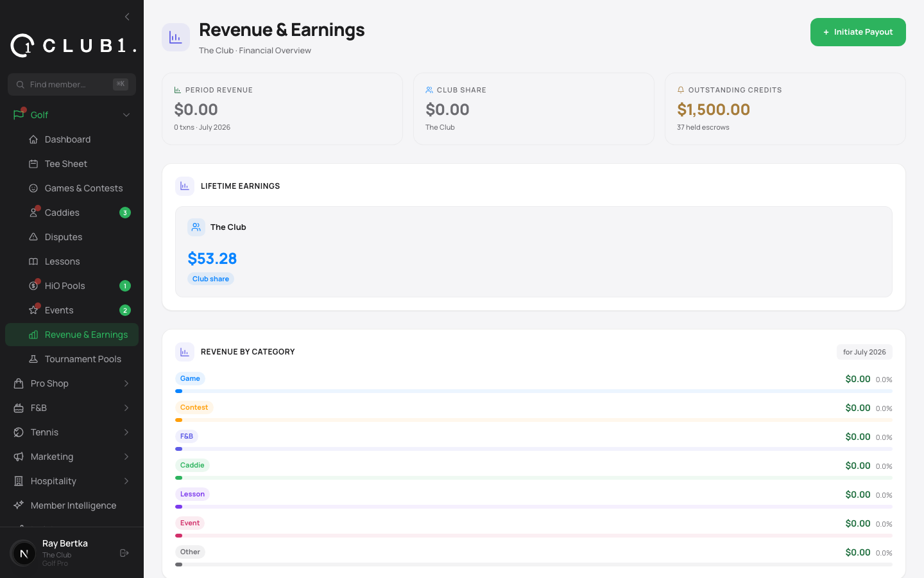The image size is (924, 578).
Task: Click the Other category tag
Action: pyautogui.click(x=190, y=552)
